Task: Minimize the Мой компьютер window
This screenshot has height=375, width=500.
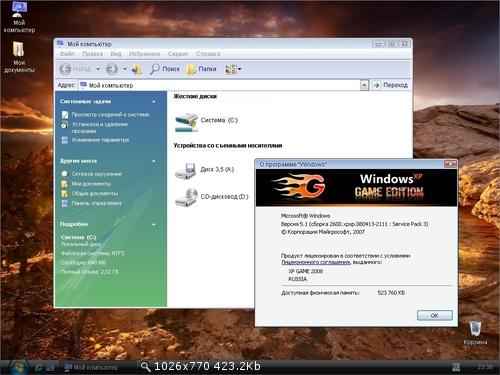Action: [378, 44]
